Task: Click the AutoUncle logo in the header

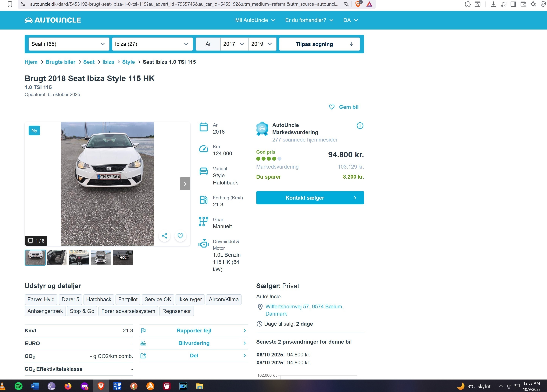Action: pyautogui.click(x=53, y=20)
